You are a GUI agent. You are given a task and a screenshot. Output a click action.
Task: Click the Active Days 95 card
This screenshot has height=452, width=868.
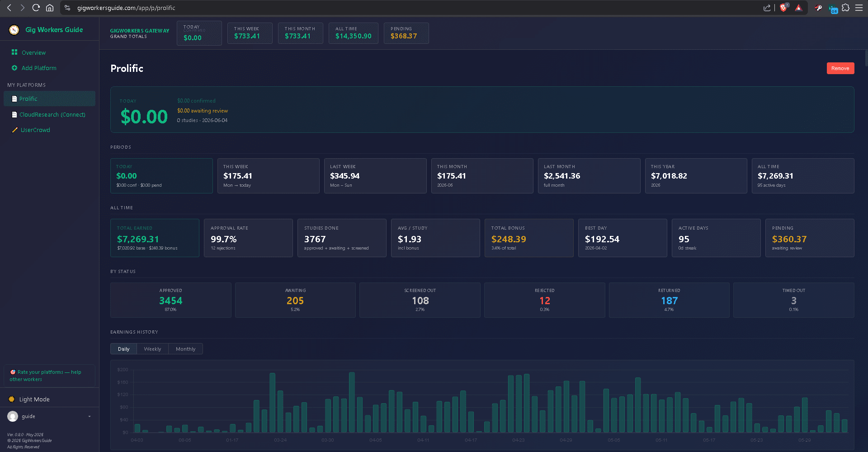(716, 238)
